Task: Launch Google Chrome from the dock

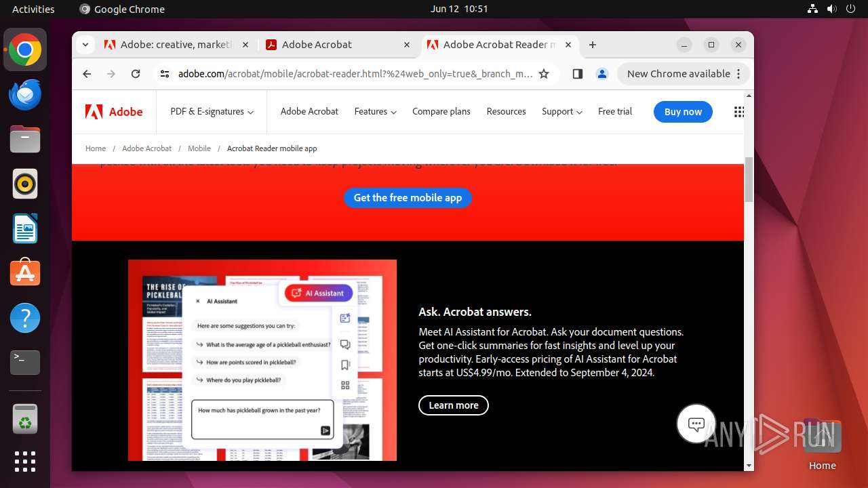Action: point(25,50)
